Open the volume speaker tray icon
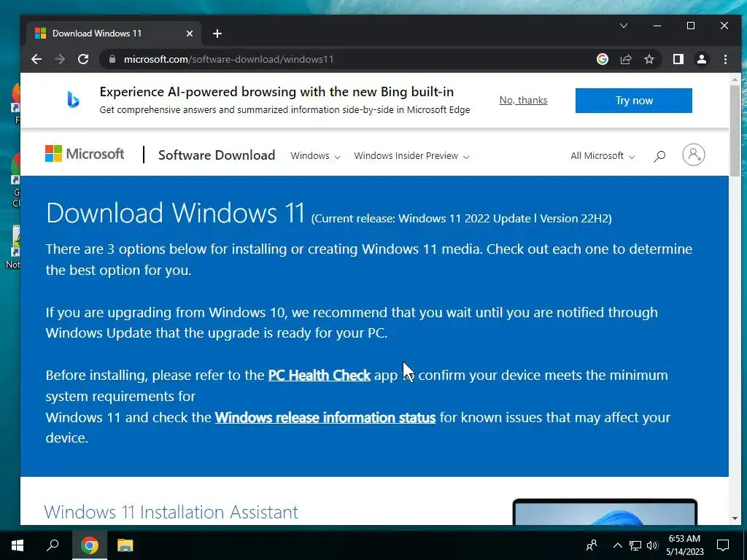Screen dimensions: 747x560 point(652,545)
